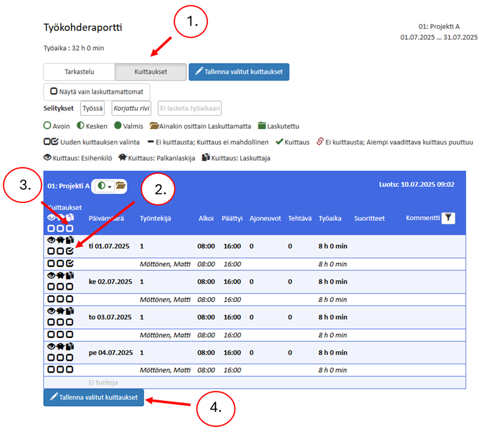This screenshot has height=434, width=504.
Task: Open the project status dropdown next to Projekti A
Action: click(x=104, y=186)
